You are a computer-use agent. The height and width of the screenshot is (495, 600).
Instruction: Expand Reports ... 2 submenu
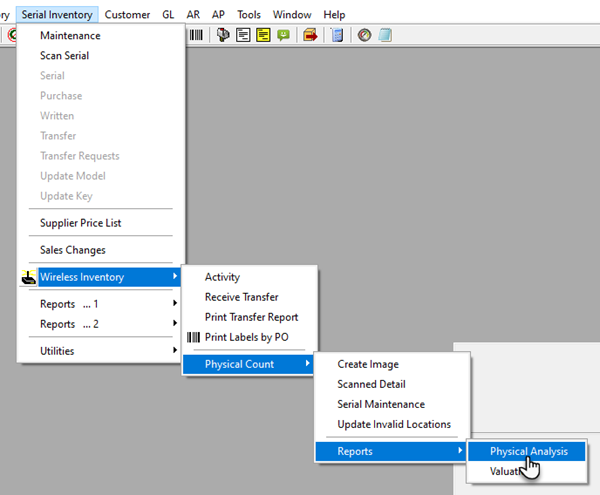click(x=101, y=324)
